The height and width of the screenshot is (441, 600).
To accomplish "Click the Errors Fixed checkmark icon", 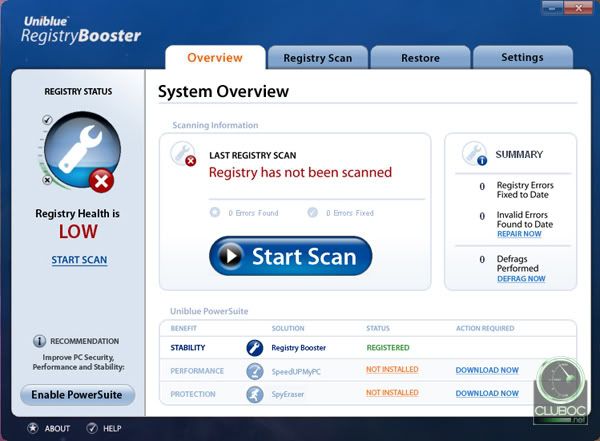I will (313, 212).
